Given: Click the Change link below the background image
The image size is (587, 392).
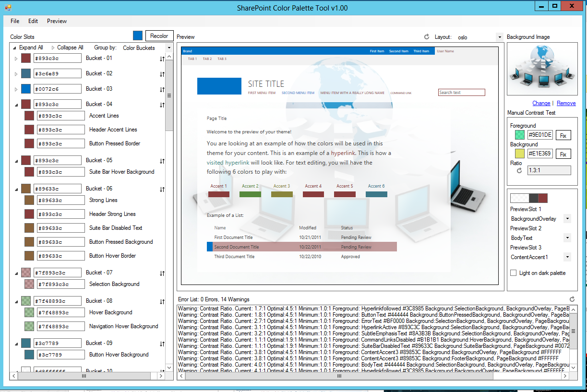Looking at the screenshot, I should pos(541,103).
